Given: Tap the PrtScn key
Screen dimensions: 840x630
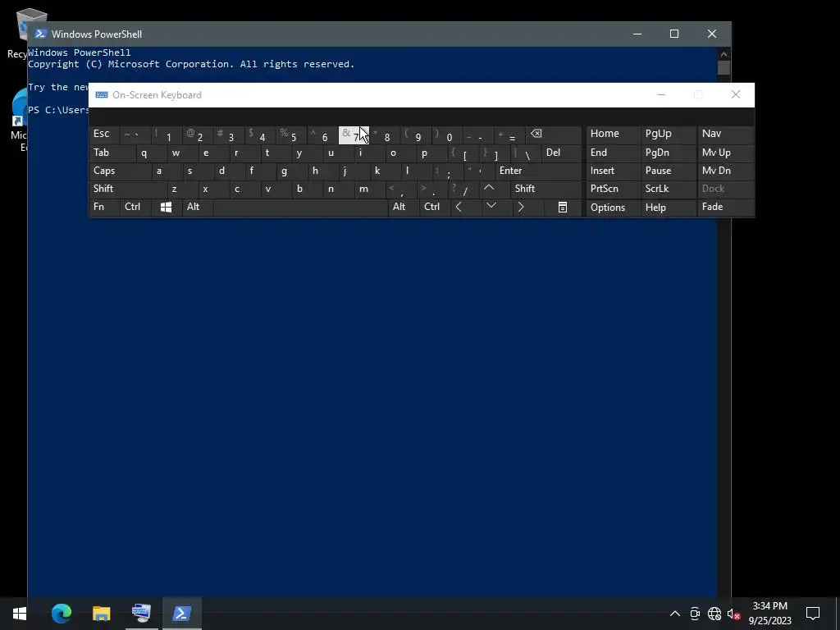Looking at the screenshot, I should [612, 189].
